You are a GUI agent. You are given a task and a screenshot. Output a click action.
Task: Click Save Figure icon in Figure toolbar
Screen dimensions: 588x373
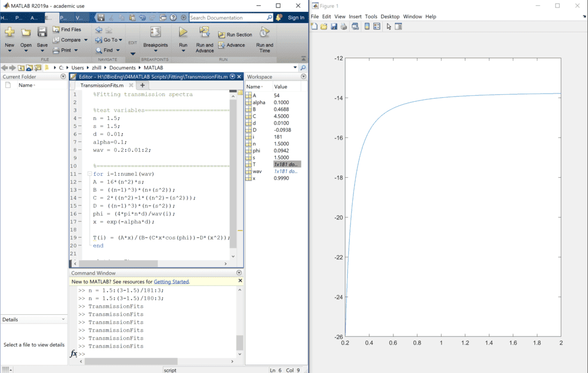[334, 26]
